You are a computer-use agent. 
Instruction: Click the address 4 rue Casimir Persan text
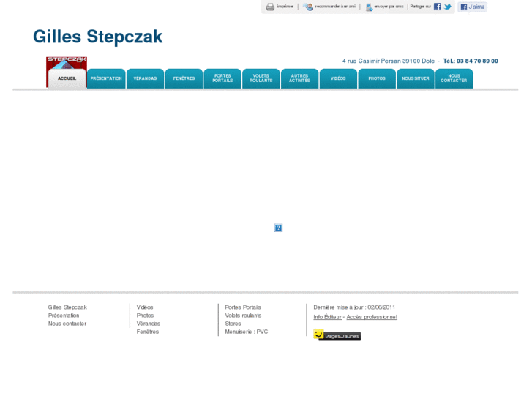(388, 61)
